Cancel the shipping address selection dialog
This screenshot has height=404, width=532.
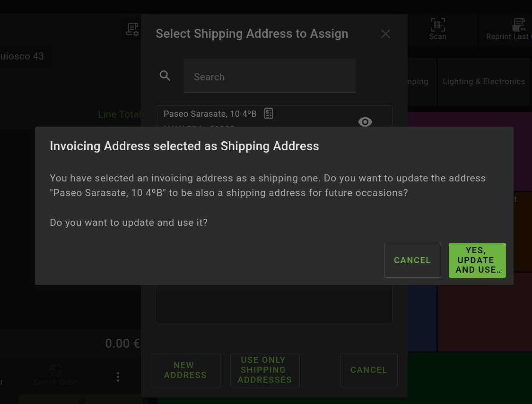point(369,370)
